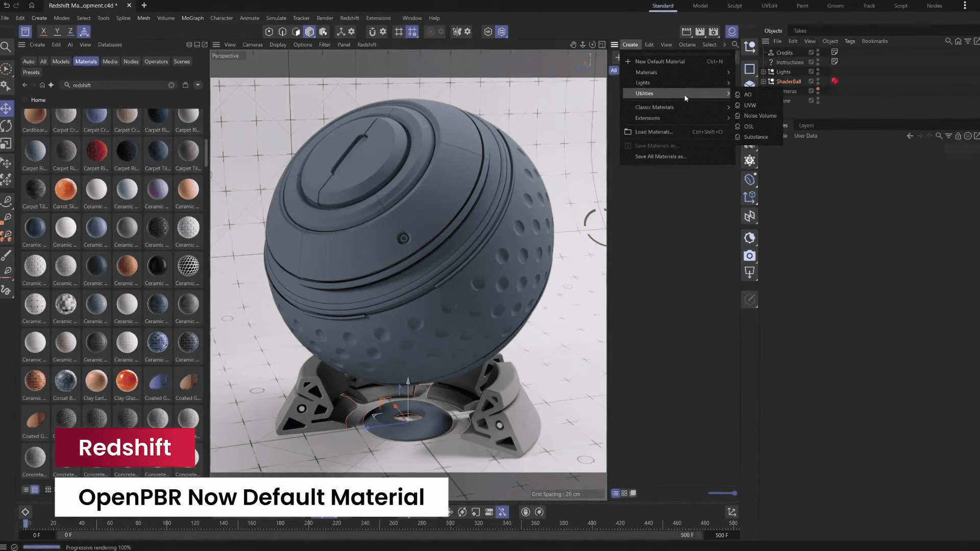Expand the ShaderBall hierarchy in the Object Manager
The width and height of the screenshot is (980, 551).
pos(763,81)
